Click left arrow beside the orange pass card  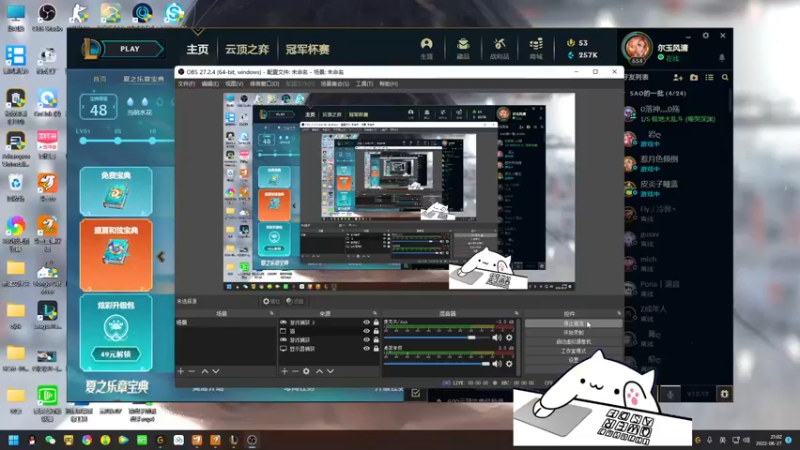click(x=161, y=257)
